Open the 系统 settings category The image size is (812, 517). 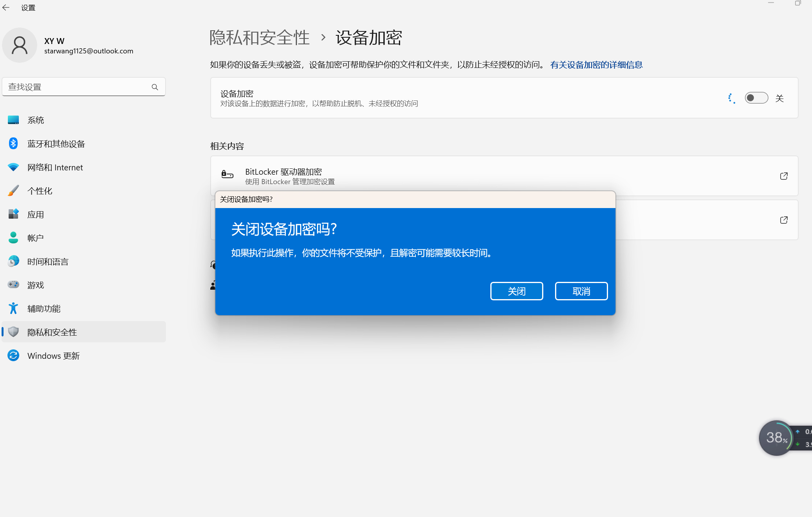pos(36,120)
